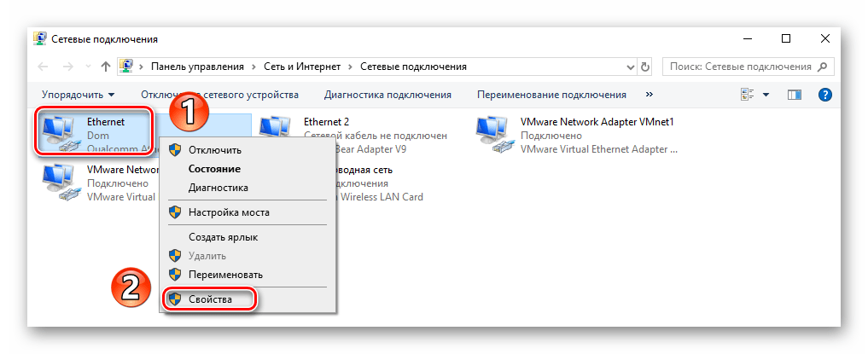Choose Переименовать from the context menu
The width and height of the screenshot is (868, 354).
pos(225,275)
